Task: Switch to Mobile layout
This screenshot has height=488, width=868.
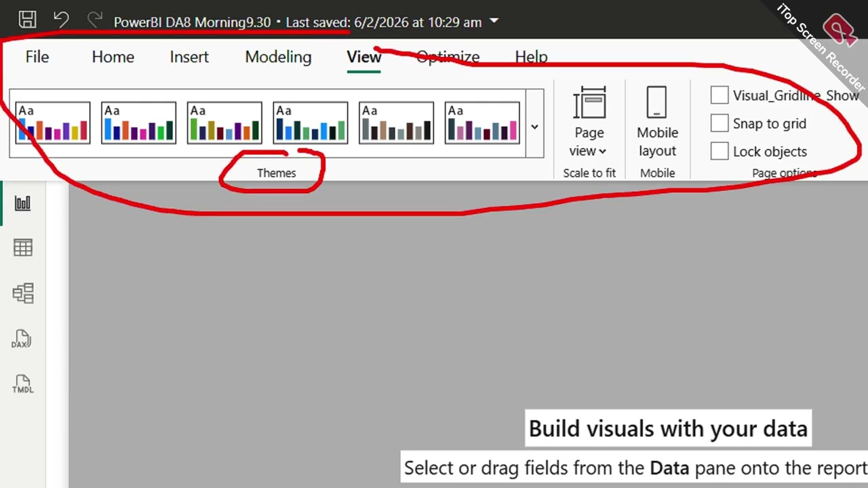Action: (x=657, y=123)
